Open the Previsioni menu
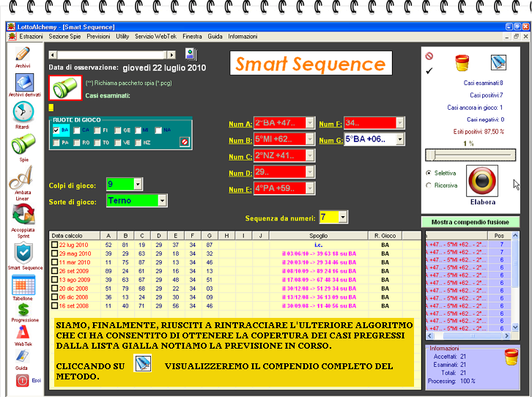Viewport: 532px width, 397px height. tap(98, 37)
